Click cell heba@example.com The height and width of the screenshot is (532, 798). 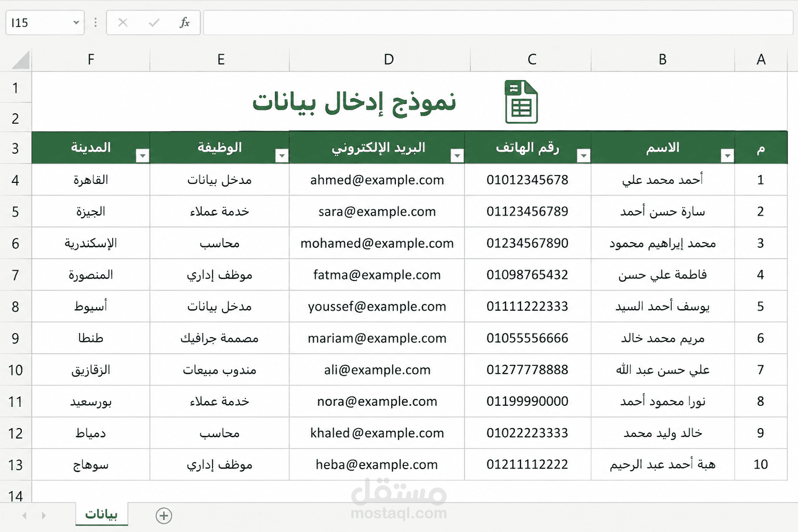377,465
